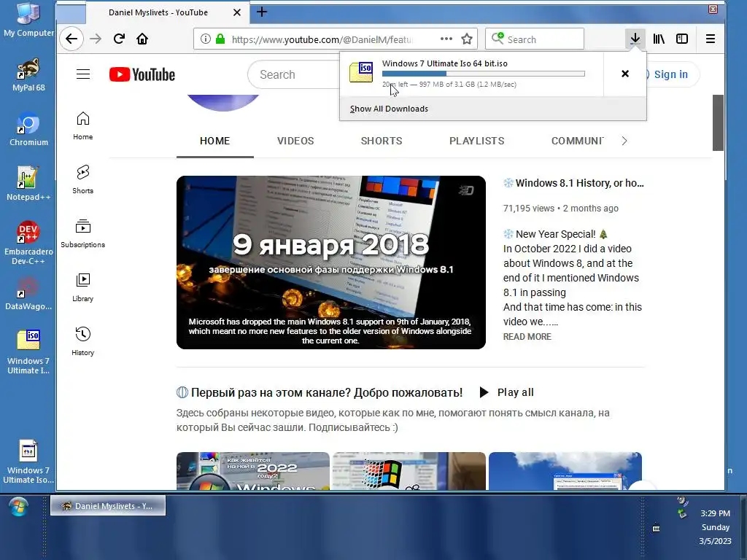Toggle the browser sidebar icon
Image resolution: width=747 pixels, height=560 pixels.
[x=682, y=39]
